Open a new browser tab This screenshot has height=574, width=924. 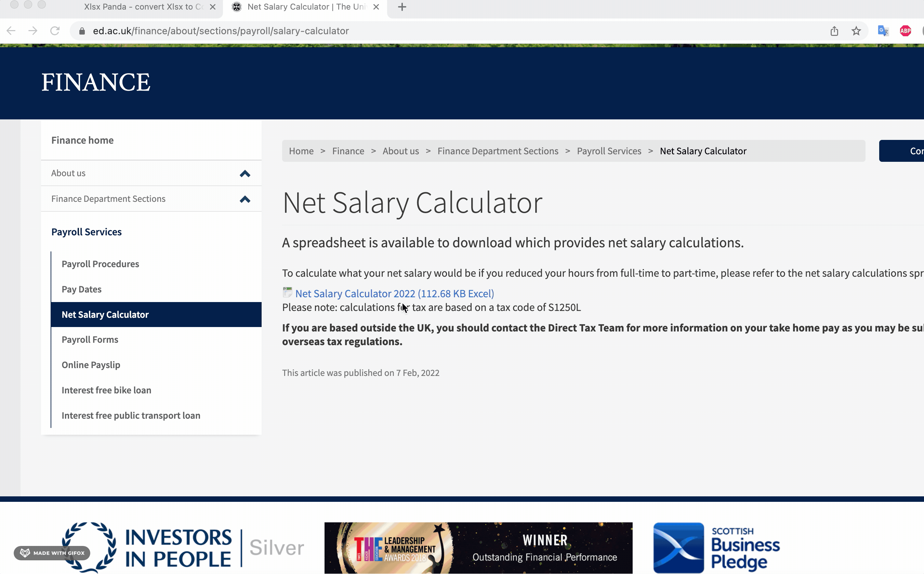(402, 7)
